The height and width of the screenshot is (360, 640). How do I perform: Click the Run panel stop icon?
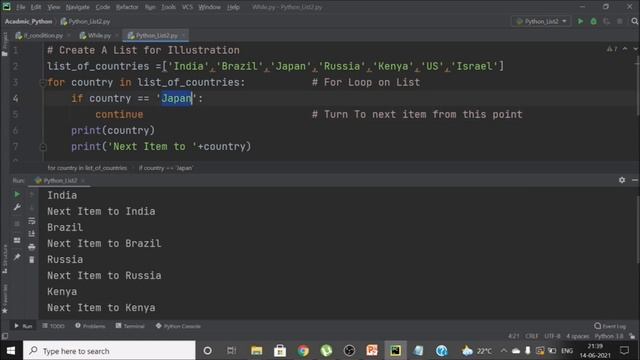pos(17,224)
